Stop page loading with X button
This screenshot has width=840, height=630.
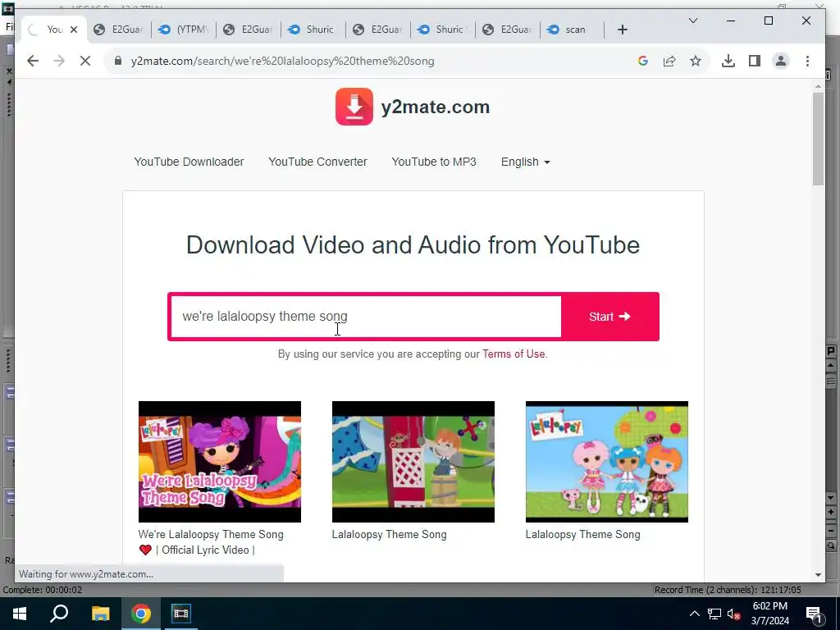click(x=85, y=61)
